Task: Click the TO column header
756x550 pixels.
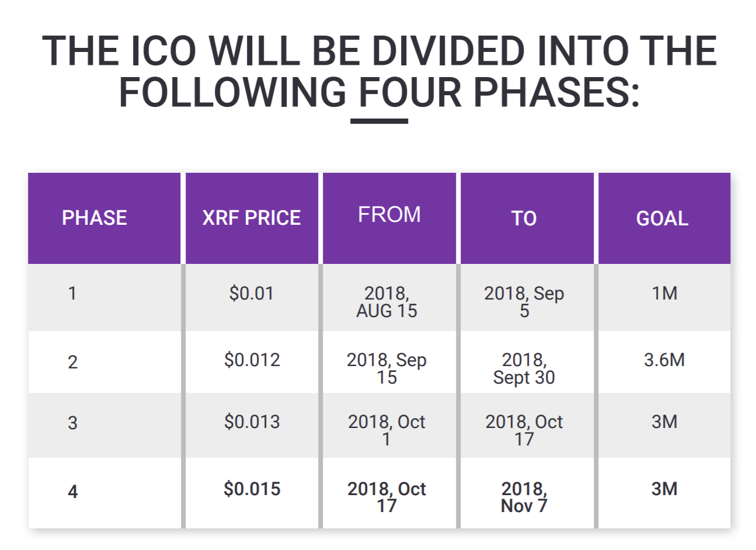Action: [x=524, y=218]
